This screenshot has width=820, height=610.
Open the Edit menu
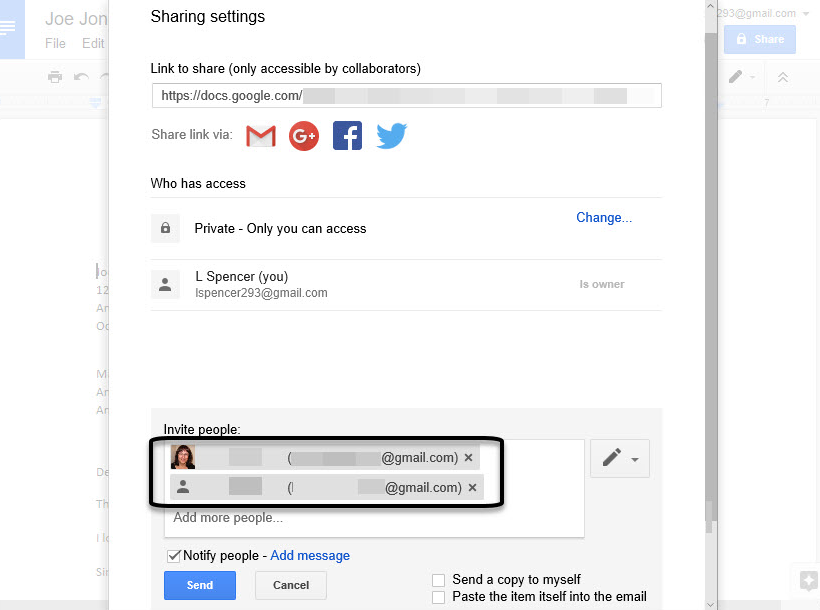(x=93, y=43)
